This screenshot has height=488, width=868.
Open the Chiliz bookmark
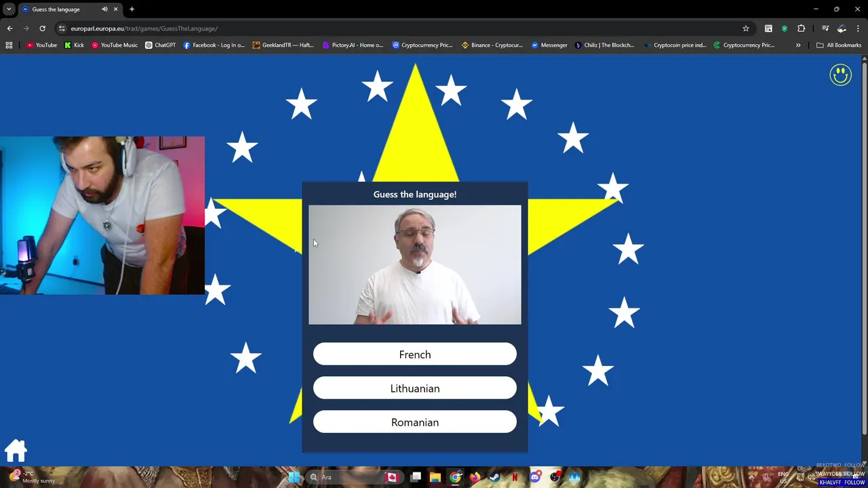tap(604, 45)
